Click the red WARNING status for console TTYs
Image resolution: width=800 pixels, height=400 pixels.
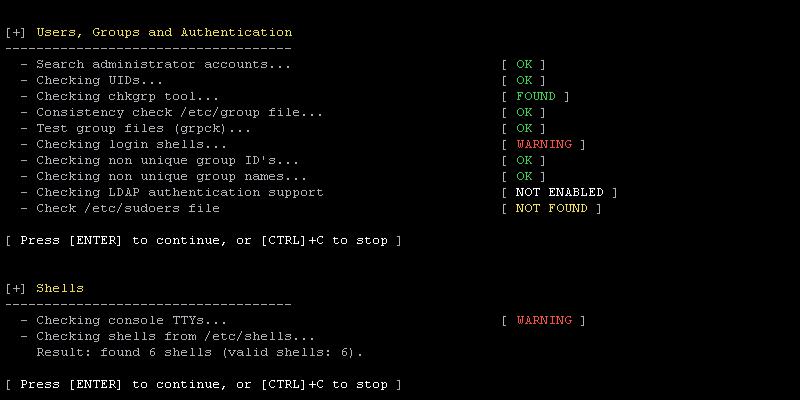tap(544, 320)
